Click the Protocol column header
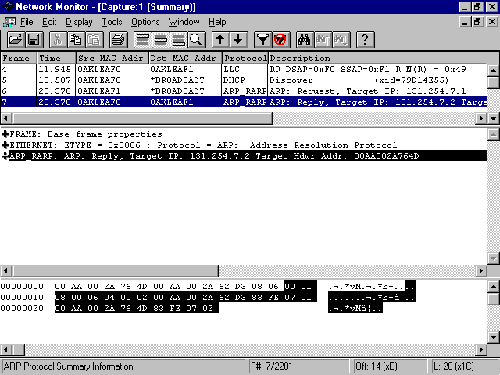 (x=245, y=58)
